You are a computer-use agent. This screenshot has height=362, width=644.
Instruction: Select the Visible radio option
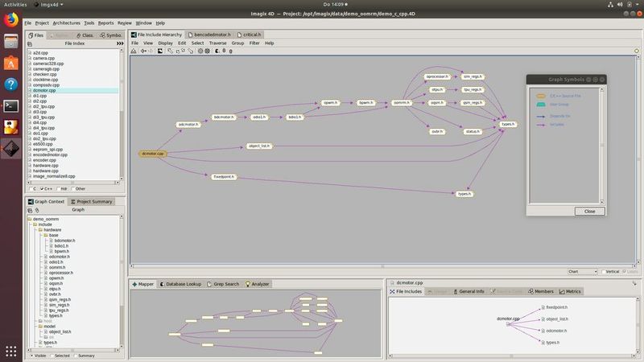pos(32,356)
